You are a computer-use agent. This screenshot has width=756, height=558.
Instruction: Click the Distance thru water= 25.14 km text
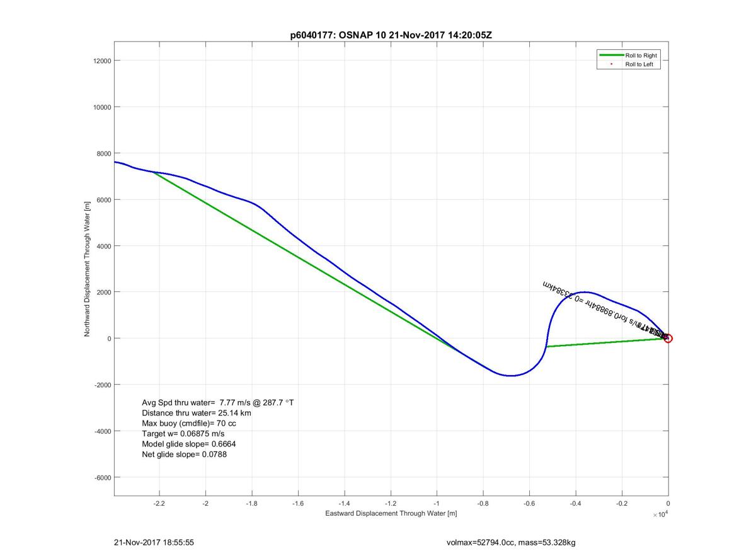point(198,413)
